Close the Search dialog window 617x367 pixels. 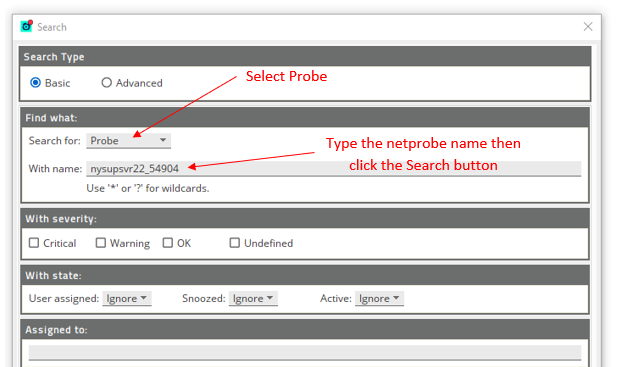click(x=588, y=26)
